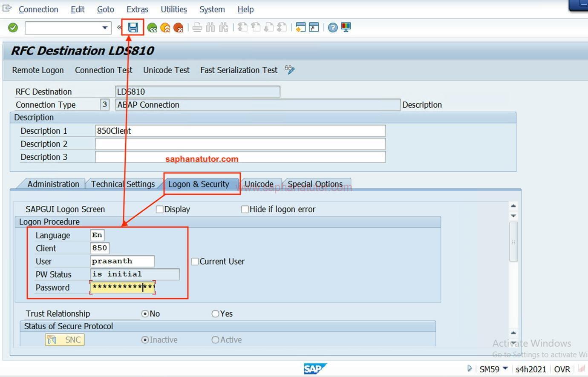
Task: Click the Find binoculars icon
Action: [x=210, y=28]
